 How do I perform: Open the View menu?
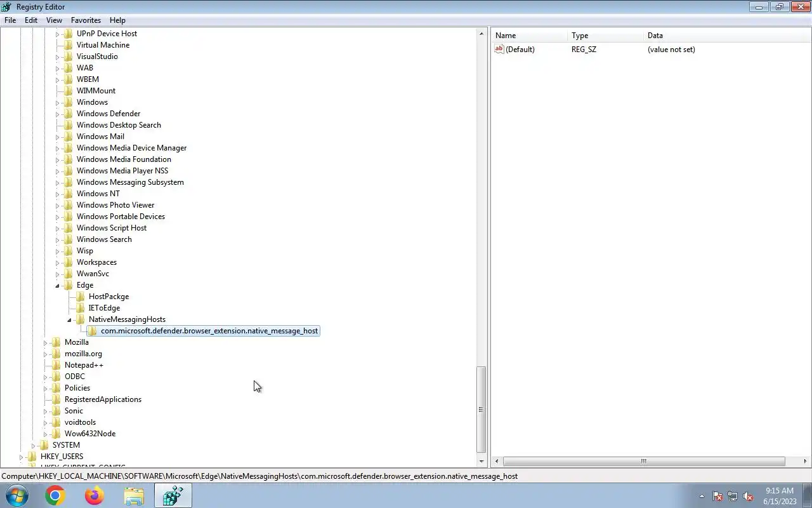click(54, 20)
